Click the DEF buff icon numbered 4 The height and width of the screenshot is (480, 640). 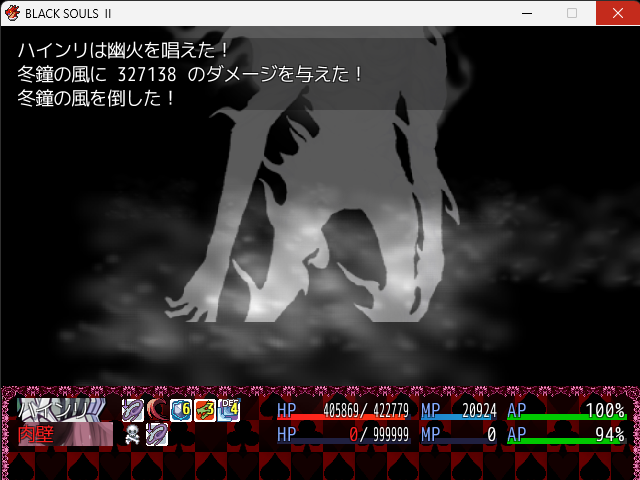[229, 410]
